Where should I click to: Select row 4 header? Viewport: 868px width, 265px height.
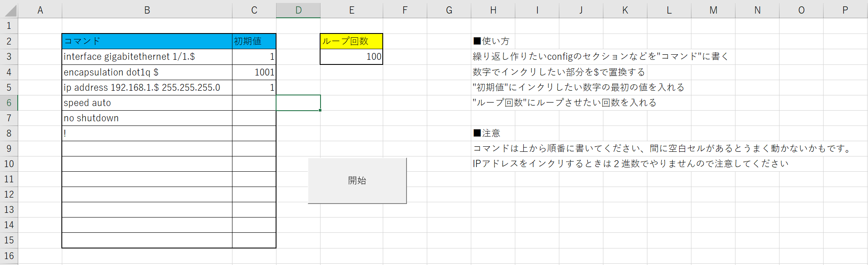click(9, 72)
